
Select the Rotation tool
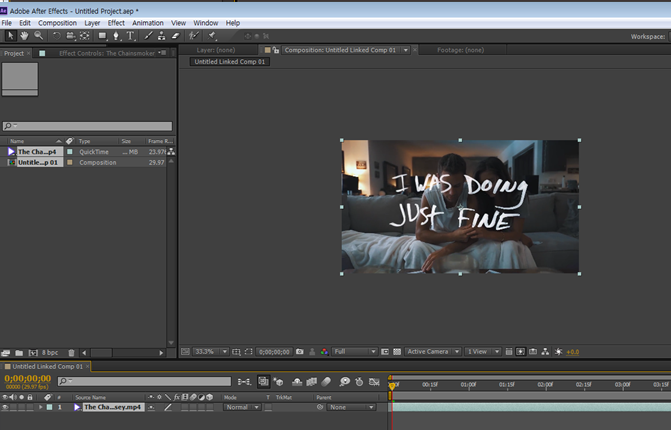click(56, 36)
